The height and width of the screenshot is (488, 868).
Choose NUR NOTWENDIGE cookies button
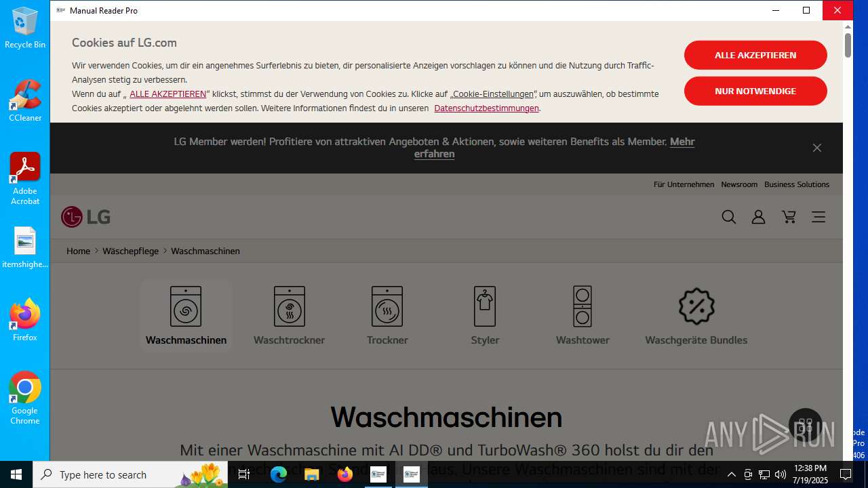tap(755, 91)
